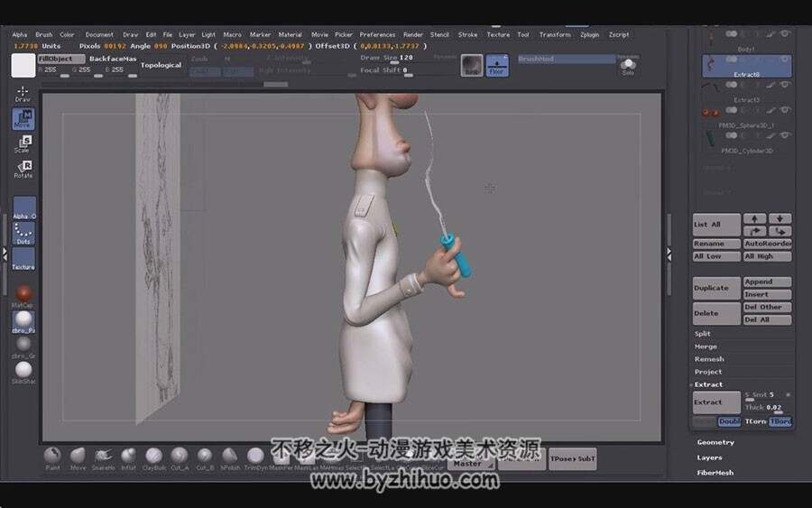Open the Transform menu
The width and height of the screenshot is (812, 508).
click(555, 34)
